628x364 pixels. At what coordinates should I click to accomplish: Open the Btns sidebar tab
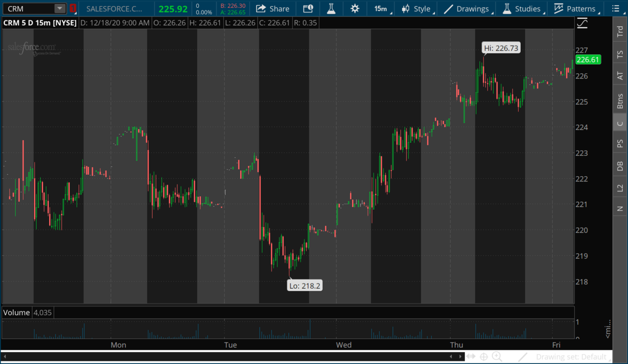pyautogui.click(x=620, y=100)
